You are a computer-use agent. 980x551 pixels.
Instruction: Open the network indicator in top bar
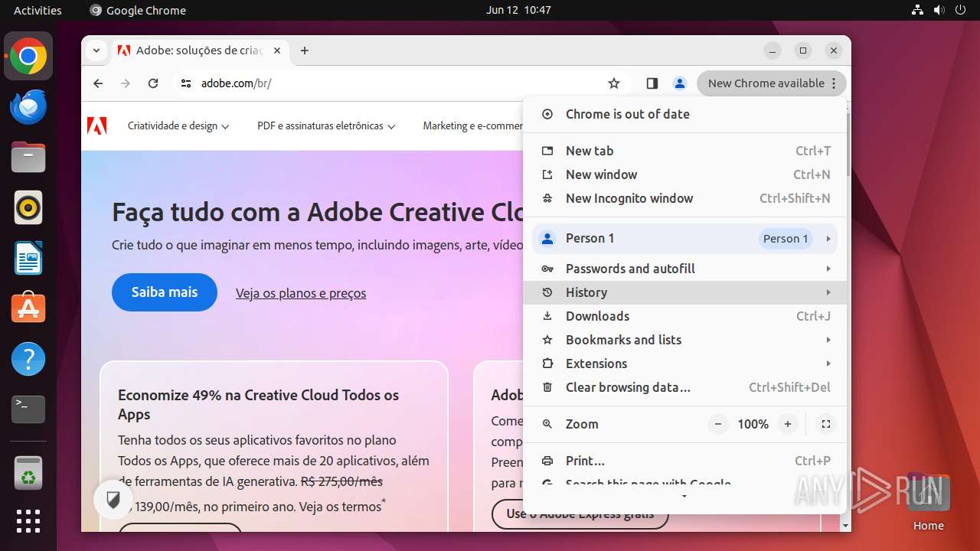(917, 10)
